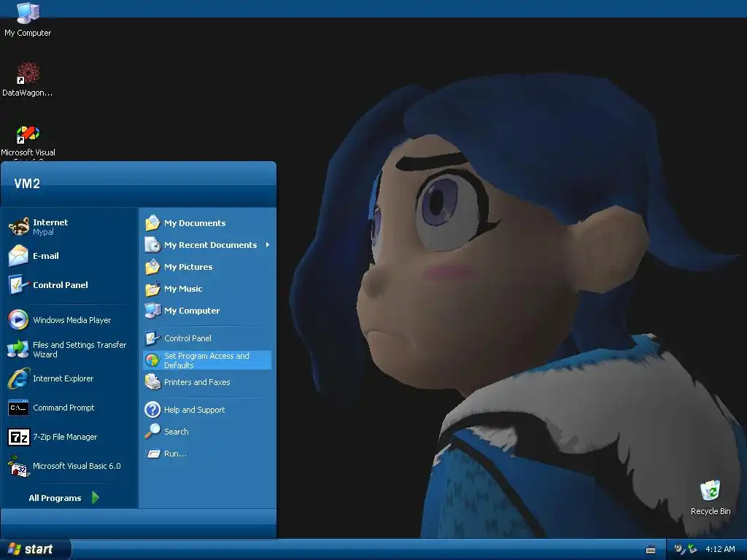This screenshot has height=560, width=747.
Task: Open the Recycle Bin on the desktop
Action: coord(710,491)
